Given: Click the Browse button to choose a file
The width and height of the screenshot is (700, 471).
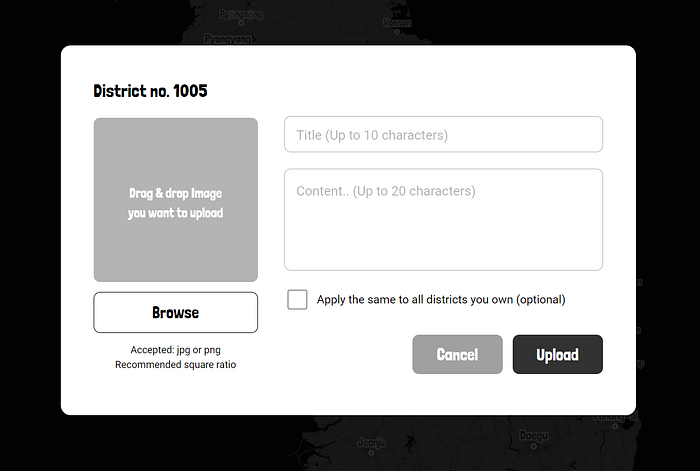Looking at the screenshot, I should coord(176,312).
